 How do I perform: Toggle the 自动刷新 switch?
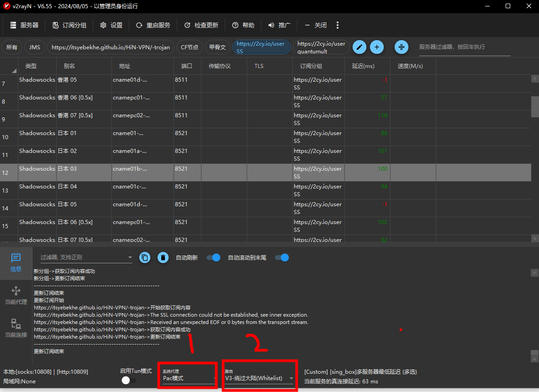click(213, 258)
